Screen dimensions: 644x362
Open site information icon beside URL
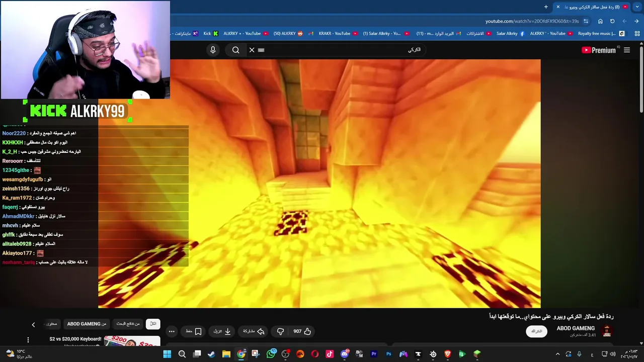586,21
